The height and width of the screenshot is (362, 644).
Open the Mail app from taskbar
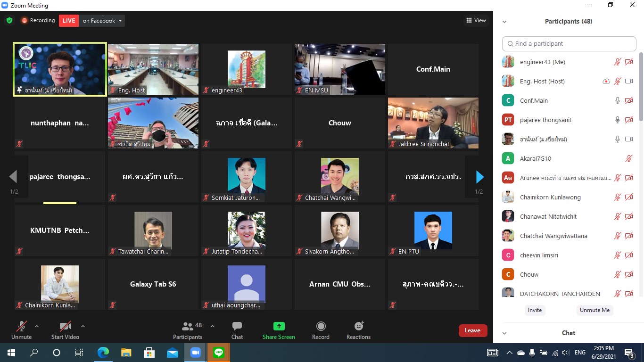point(173,353)
